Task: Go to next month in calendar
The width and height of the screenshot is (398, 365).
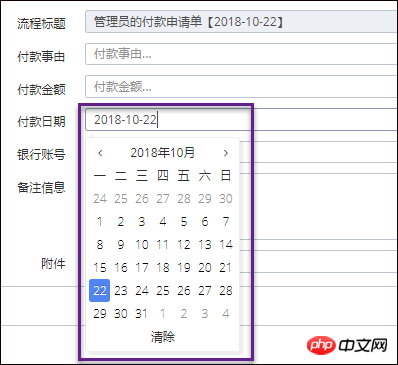Action: [226, 153]
